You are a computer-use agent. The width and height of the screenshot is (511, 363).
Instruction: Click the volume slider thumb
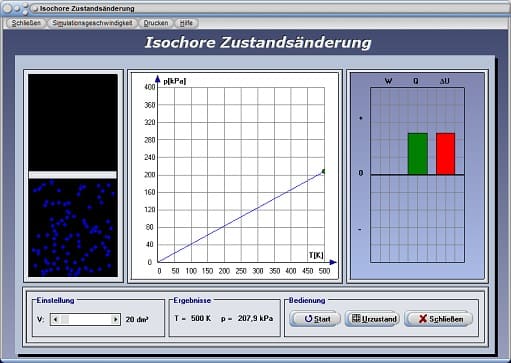[x=65, y=319]
